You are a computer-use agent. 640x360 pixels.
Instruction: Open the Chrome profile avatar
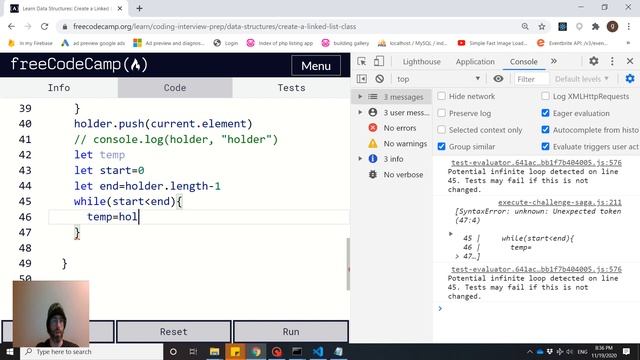coord(612,27)
